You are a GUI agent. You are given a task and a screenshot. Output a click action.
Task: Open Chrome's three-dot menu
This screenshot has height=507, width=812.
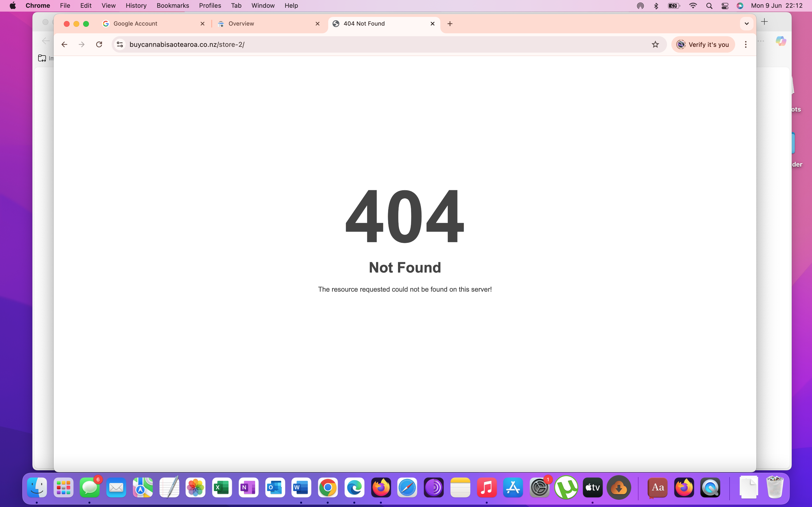[746, 44]
